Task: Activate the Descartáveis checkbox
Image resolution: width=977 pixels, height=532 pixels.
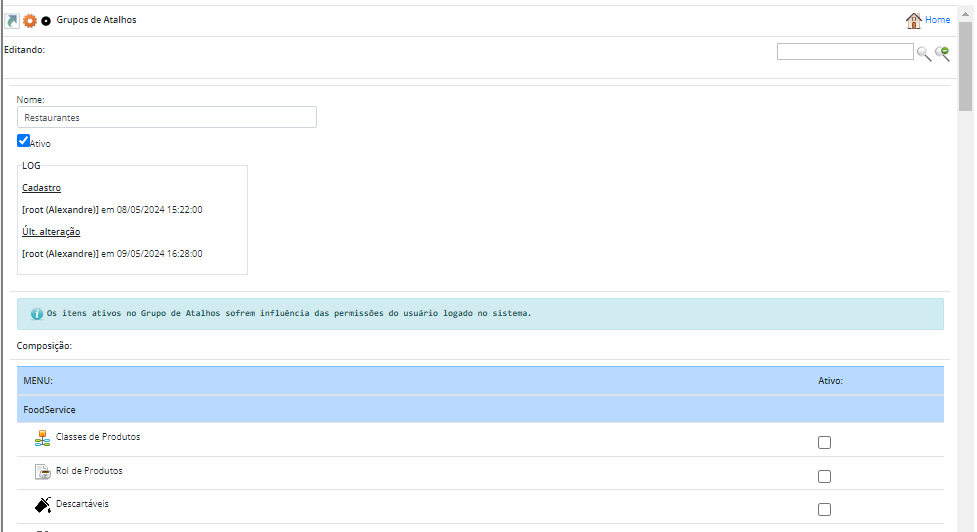Action: [x=824, y=509]
